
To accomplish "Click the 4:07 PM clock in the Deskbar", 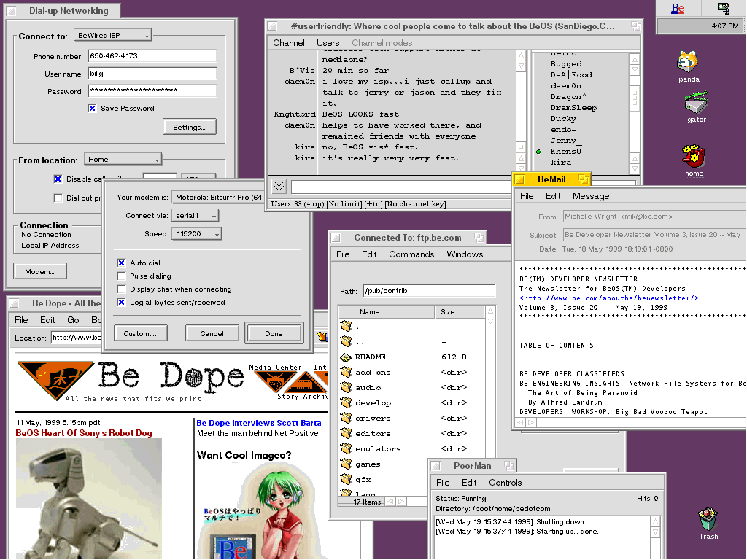I will pyautogui.click(x=724, y=26).
